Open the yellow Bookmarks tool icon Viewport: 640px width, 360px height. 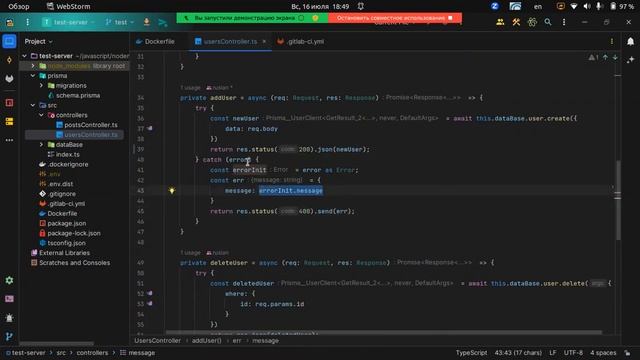(x=9, y=121)
